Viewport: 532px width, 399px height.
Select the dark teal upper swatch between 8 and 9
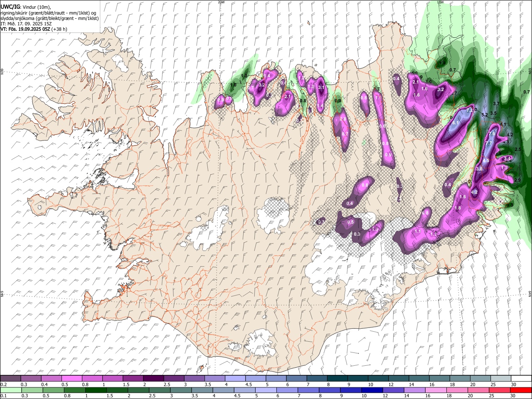click(337, 379)
